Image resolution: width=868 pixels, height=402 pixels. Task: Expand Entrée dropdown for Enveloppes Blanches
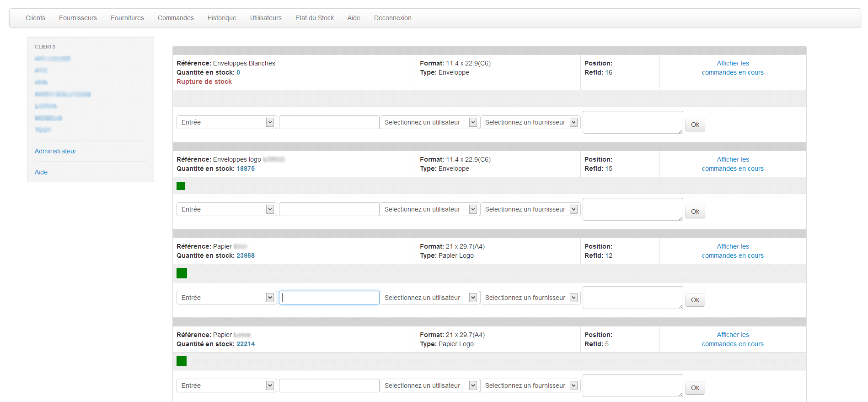226,122
